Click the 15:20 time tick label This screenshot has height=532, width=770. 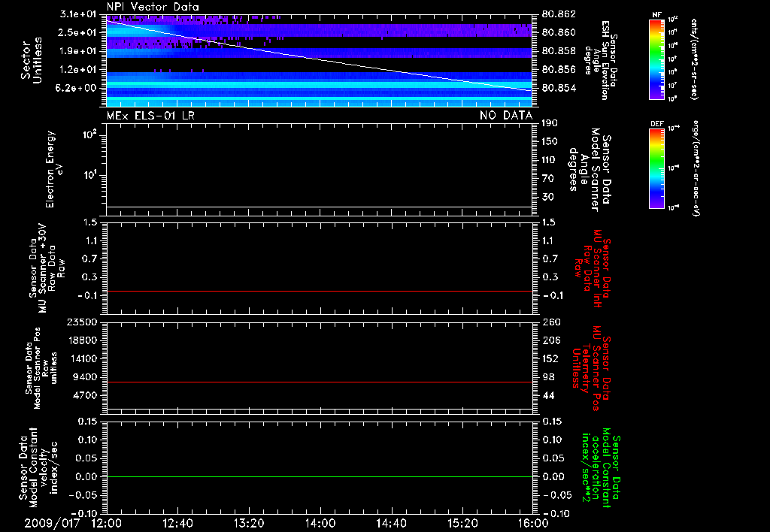tap(462, 523)
